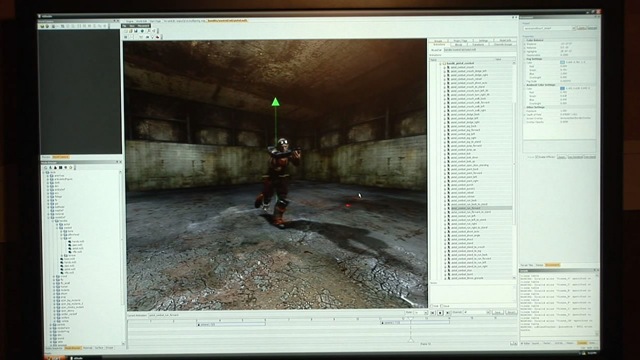Click the first green icon in Model Camera toolbar
640x360 pixels.
coord(42,26)
